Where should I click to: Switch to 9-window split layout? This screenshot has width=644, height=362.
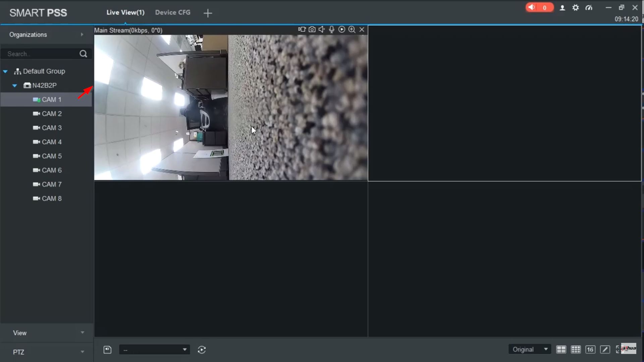click(576, 350)
